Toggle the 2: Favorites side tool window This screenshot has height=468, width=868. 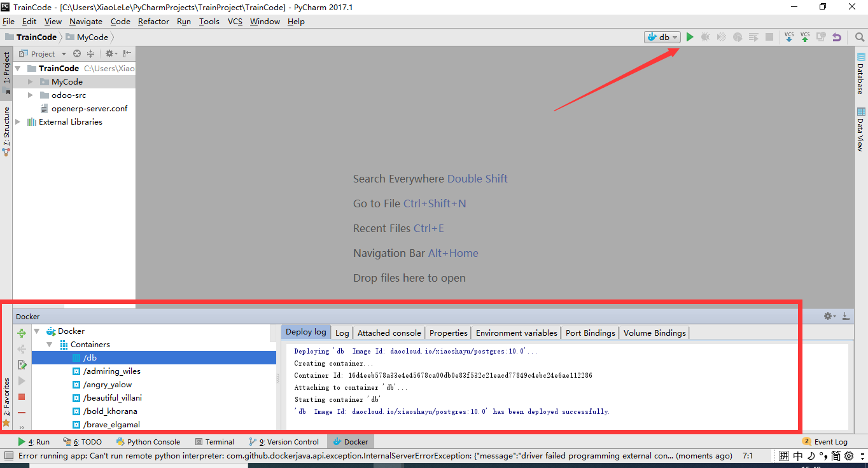click(6, 402)
